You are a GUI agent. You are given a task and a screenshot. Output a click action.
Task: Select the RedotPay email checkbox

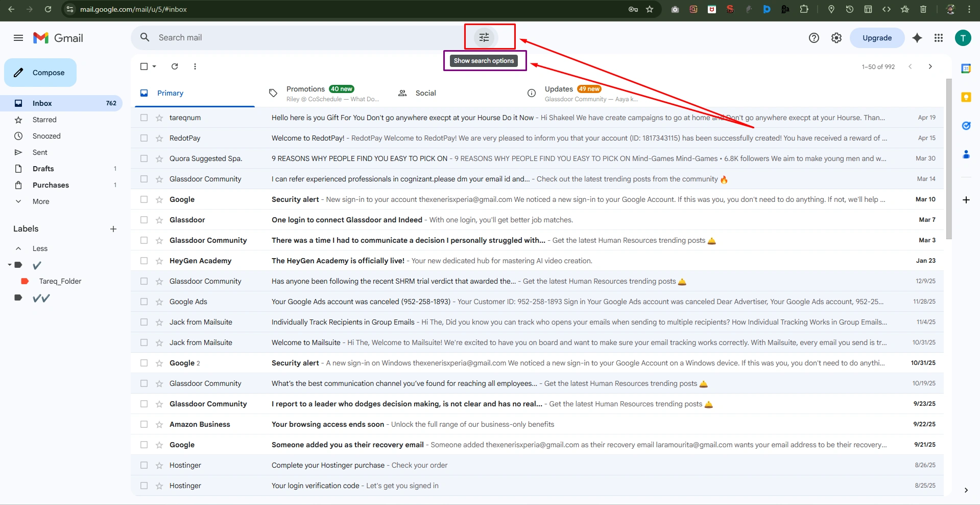coord(144,138)
